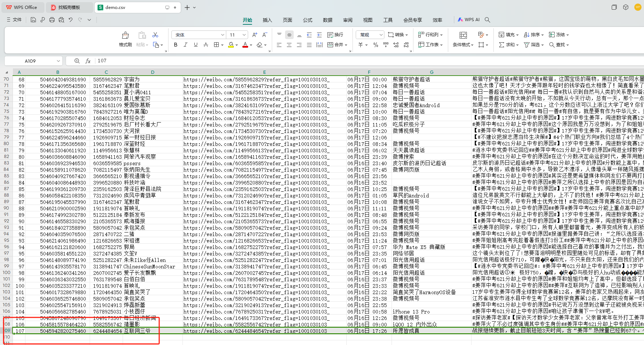Viewport: 644px width, 345px height.
Task: Open the 视图 (View) ribbon tab
Action: tap(368, 20)
